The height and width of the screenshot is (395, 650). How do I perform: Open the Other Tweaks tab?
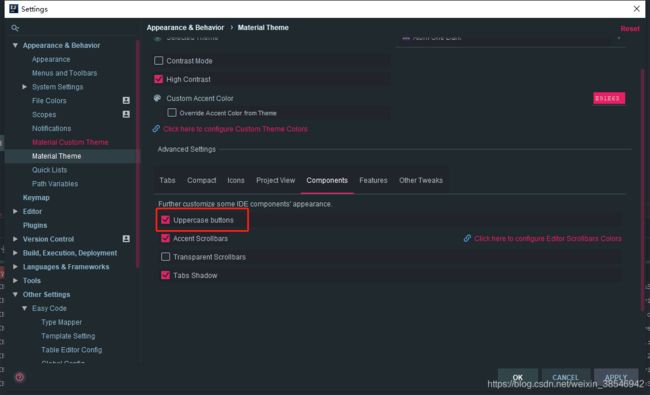(x=421, y=180)
